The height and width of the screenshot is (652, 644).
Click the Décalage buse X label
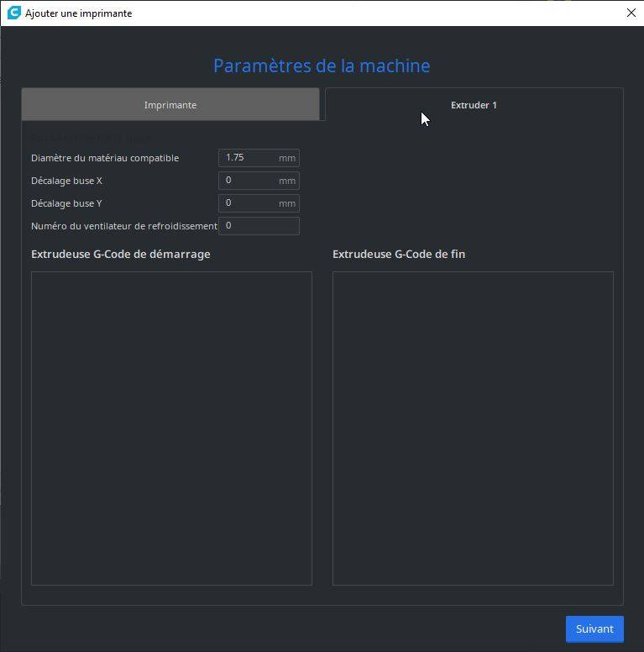point(66,181)
